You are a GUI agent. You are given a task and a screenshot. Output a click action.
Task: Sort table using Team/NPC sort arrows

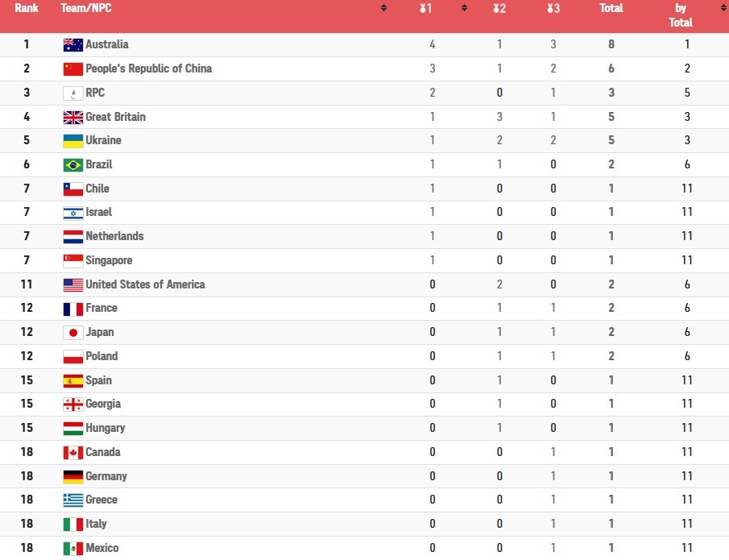point(383,8)
